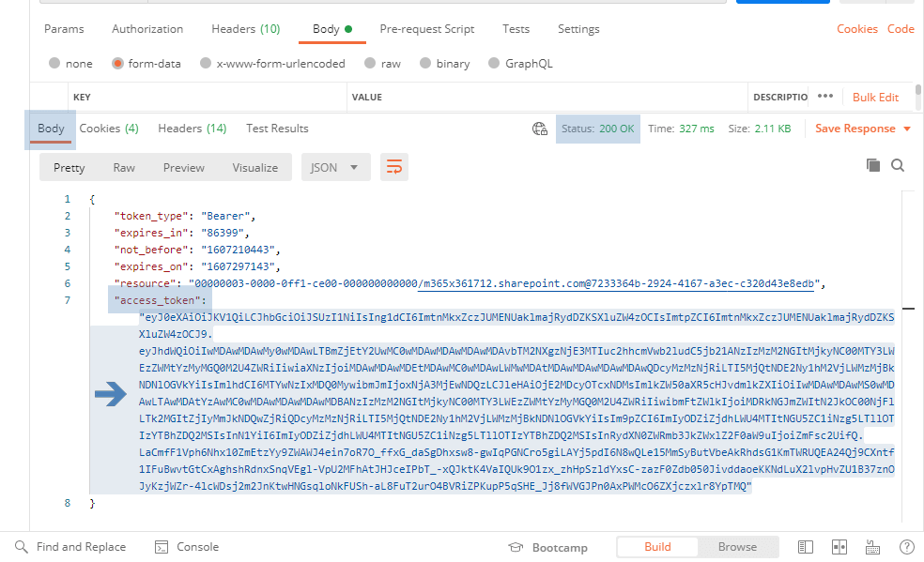Click the Status: 200 OK indicator

(597, 129)
